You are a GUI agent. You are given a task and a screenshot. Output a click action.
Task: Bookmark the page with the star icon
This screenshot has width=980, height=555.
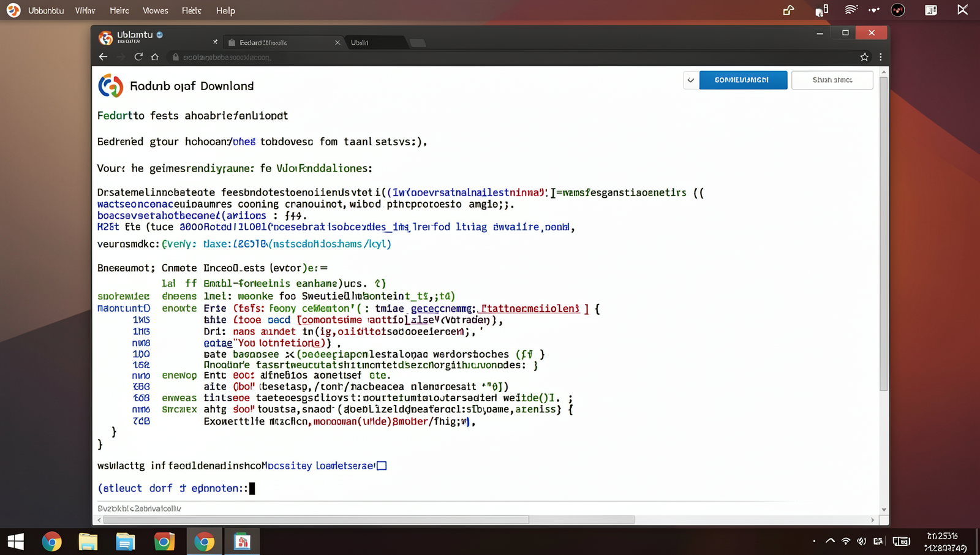point(864,57)
